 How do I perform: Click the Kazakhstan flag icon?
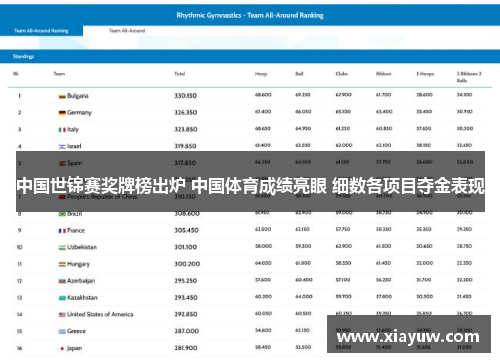62,298
